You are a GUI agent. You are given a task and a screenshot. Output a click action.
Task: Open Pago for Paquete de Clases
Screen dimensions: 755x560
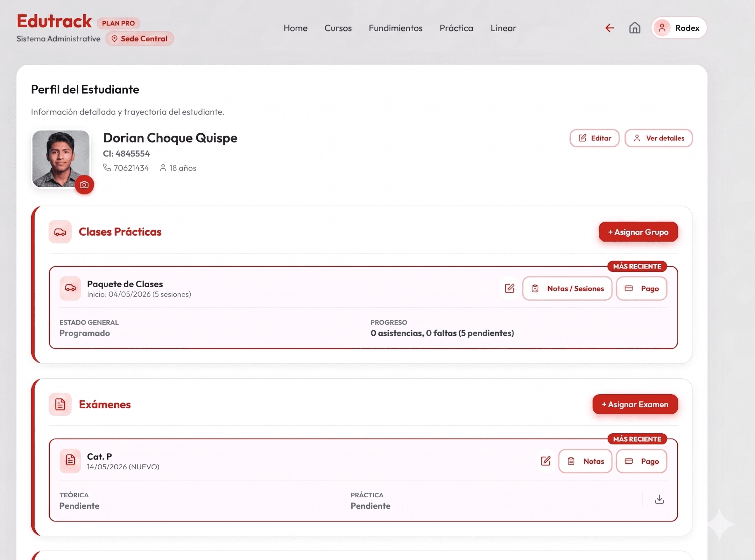click(x=641, y=289)
